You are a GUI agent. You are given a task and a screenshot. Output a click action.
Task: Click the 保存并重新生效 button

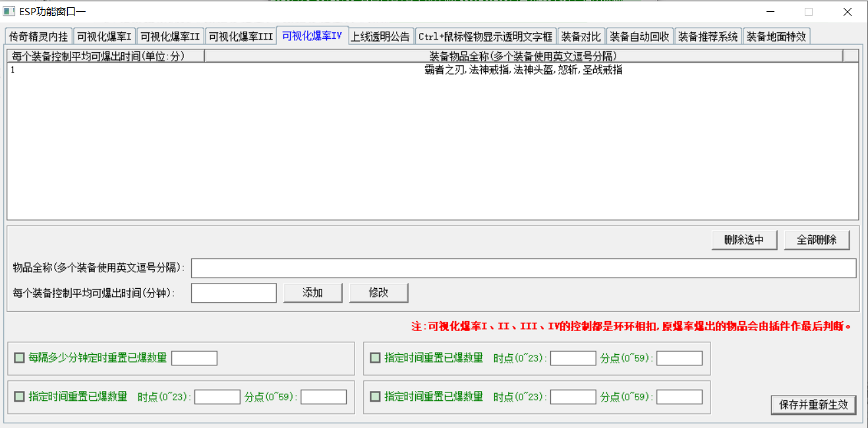813,404
